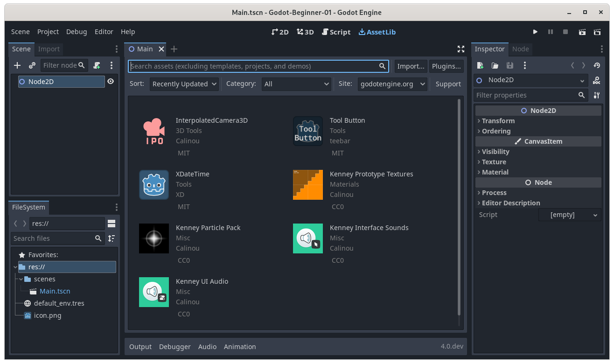The image size is (614, 364).
Task: Open the Node2D class documentation via DOC icon
Action: [597, 80]
